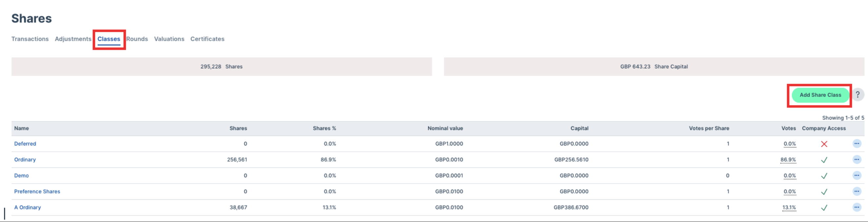Click the green checkmark for Preference Shares
Screen dimensions: 868x222
824,192
